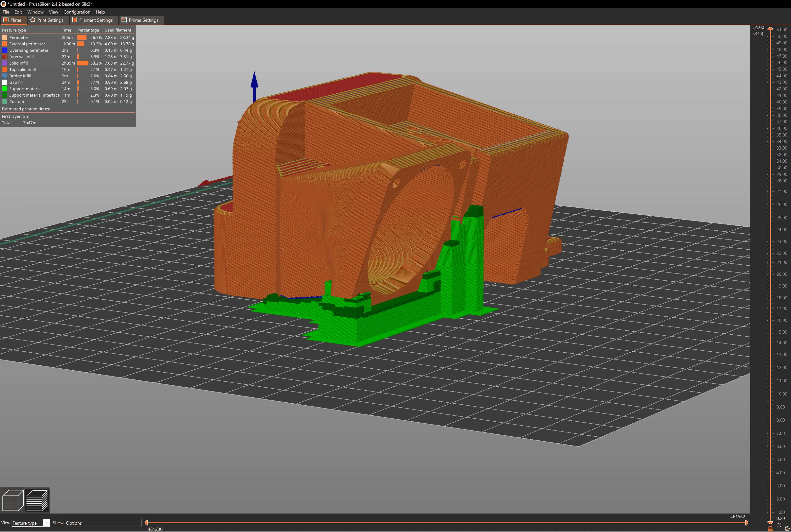Click the 0.20 bottom layer height label
This screenshot has height=532, width=791.
(x=780, y=518)
